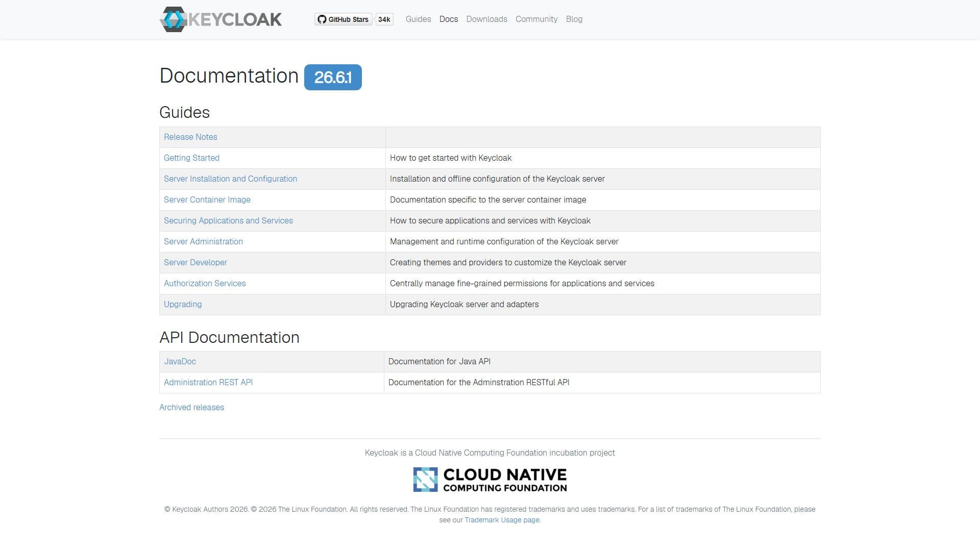Click the Cloud Native Computing Foundation logo
Screen dimensions: 980x551
(490, 480)
